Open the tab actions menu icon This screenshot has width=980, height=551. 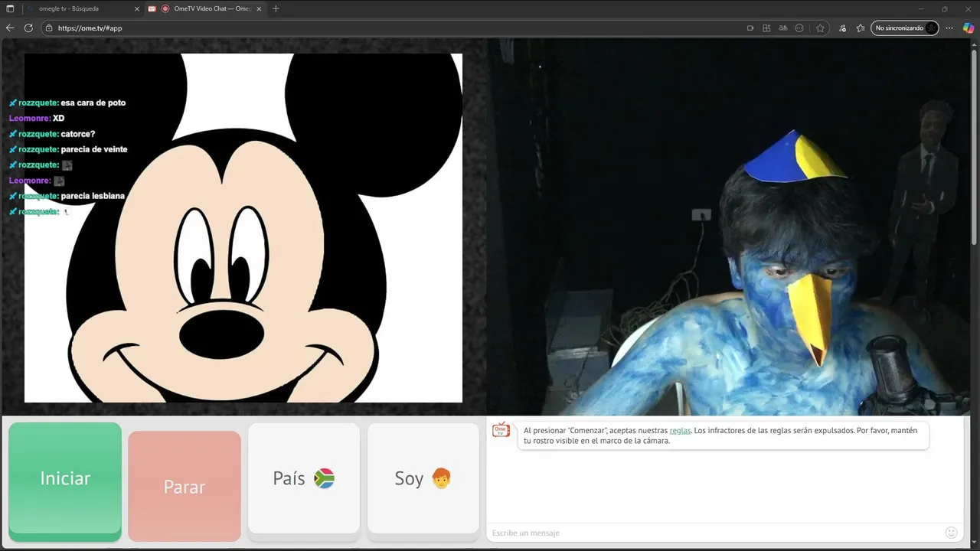tap(10, 8)
